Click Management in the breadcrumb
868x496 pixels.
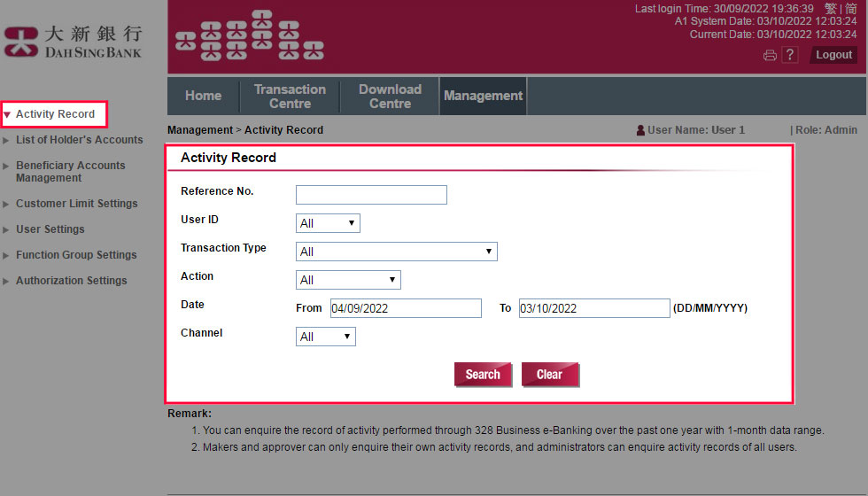[200, 130]
